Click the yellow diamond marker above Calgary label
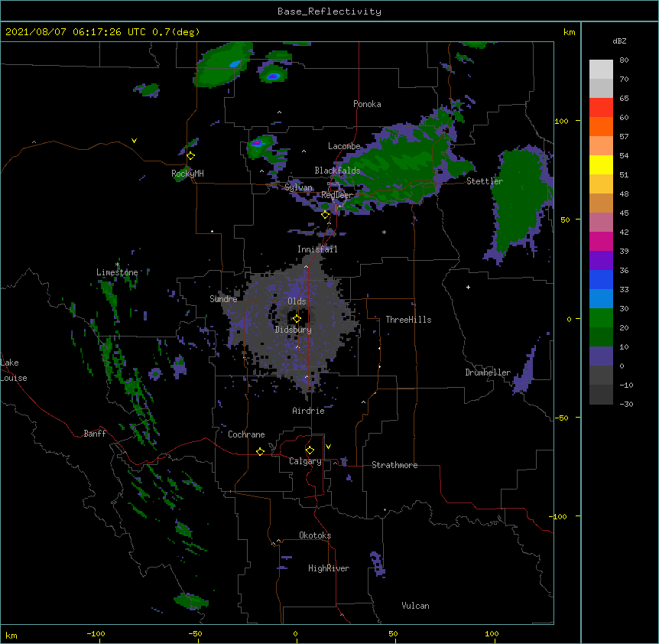The image size is (659, 644). coord(310,450)
